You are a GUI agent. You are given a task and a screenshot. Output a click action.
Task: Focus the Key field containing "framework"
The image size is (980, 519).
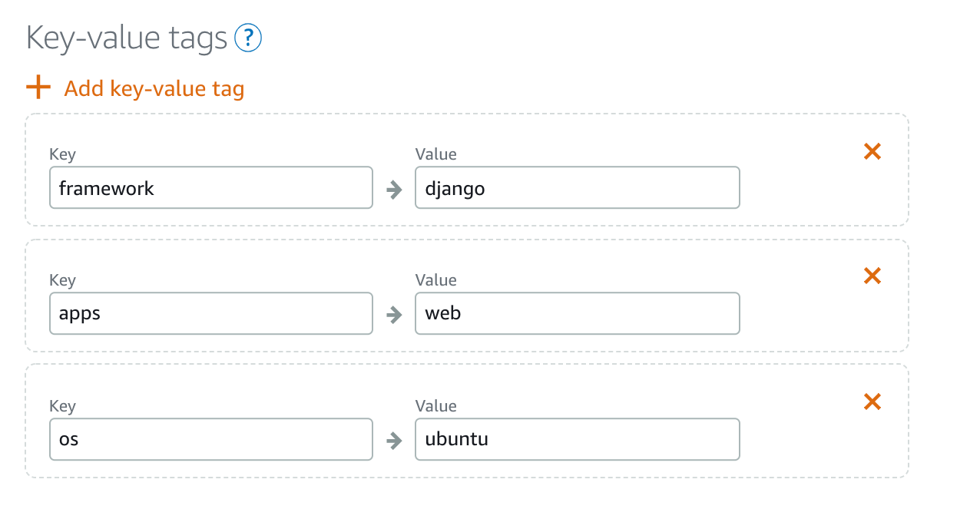210,188
